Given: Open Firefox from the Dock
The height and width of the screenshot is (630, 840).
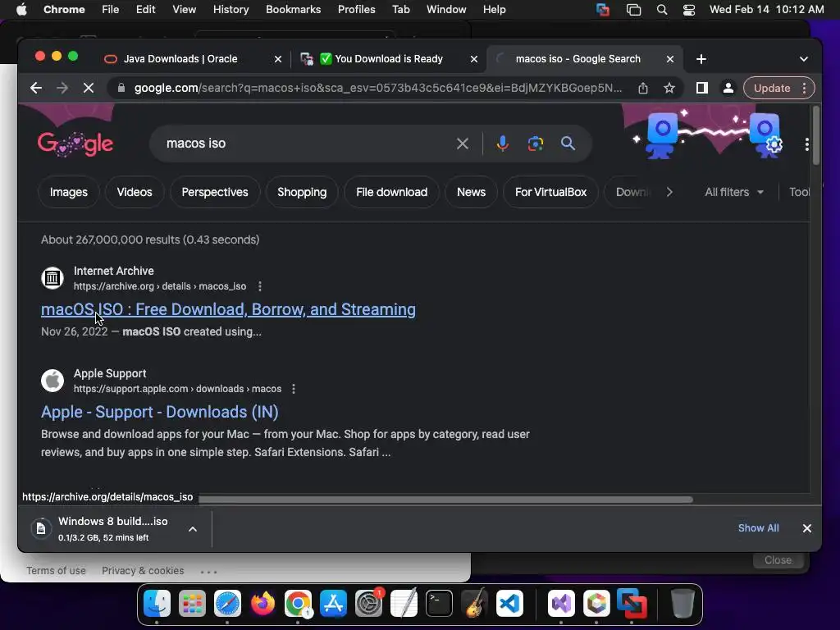Looking at the screenshot, I should [x=262, y=604].
